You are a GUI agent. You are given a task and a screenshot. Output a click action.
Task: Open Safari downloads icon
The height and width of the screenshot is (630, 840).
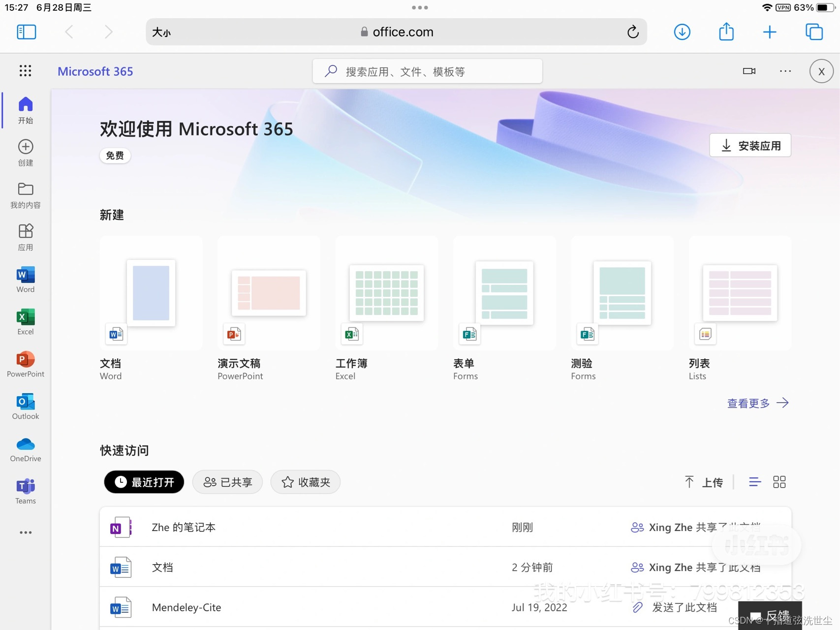pos(682,32)
